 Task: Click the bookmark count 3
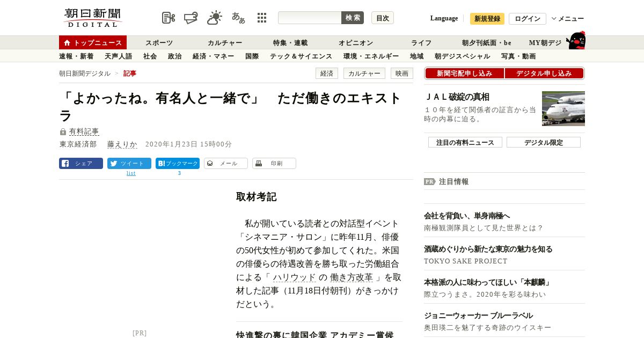point(179,173)
